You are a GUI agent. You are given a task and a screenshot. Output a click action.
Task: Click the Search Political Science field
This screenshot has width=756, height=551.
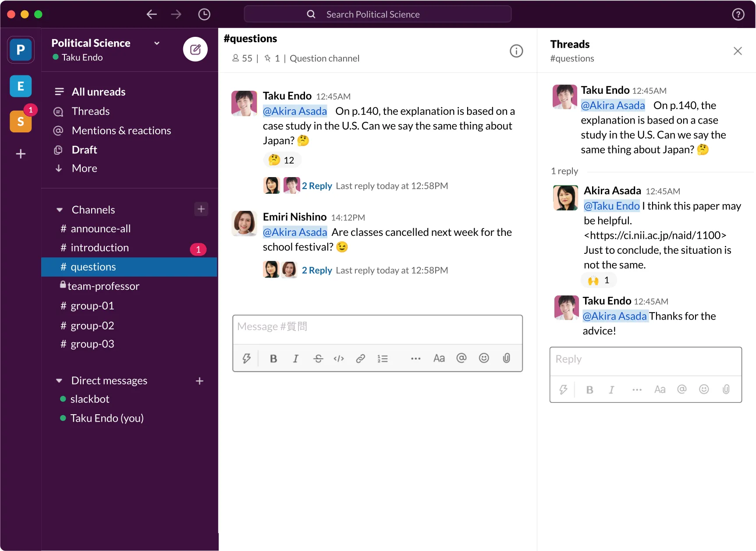pos(377,14)
